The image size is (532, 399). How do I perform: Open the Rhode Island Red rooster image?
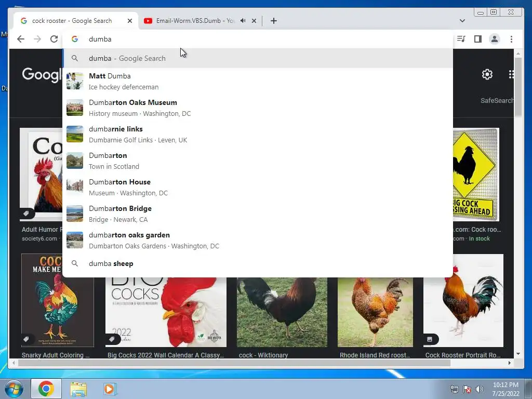375,312
